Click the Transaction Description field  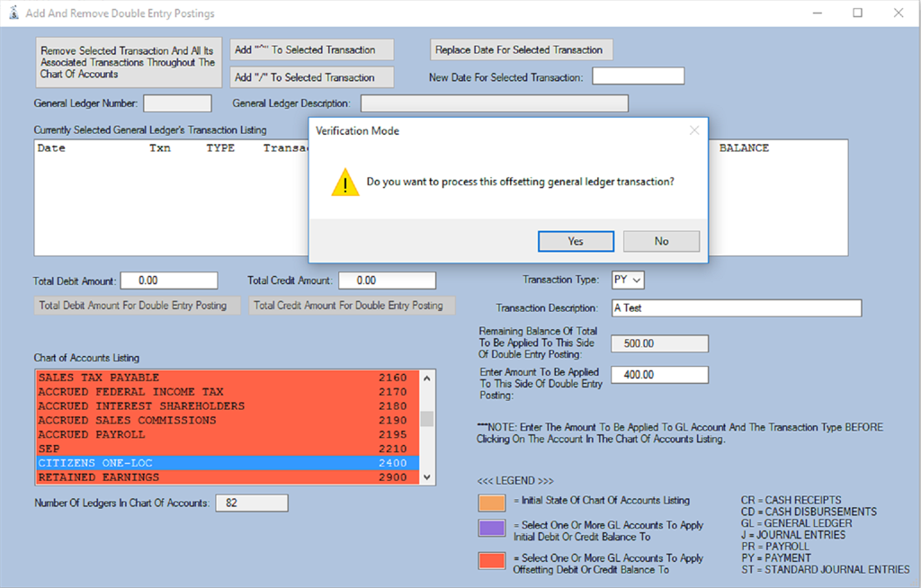(x=737, y=307)
